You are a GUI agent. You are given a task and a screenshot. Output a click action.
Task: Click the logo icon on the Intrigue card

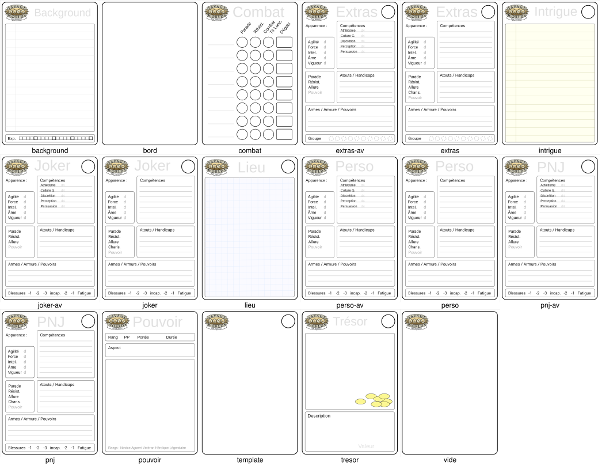coord(517,12)
